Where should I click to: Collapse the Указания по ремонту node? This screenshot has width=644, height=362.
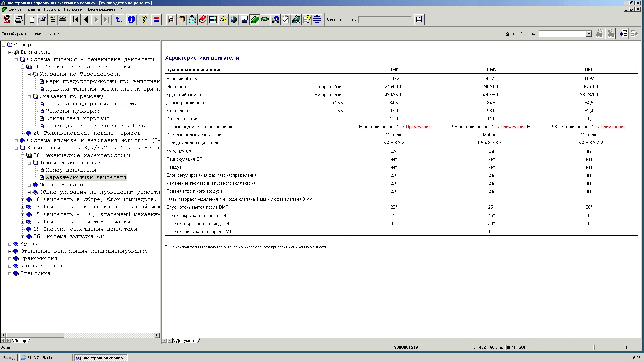click(x=29, y=97)
